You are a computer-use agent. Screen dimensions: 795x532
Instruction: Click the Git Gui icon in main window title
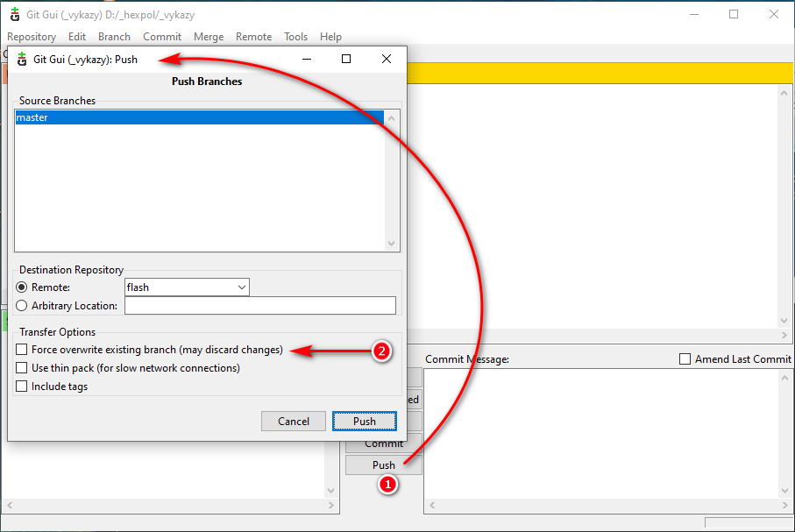coord(14,15)
